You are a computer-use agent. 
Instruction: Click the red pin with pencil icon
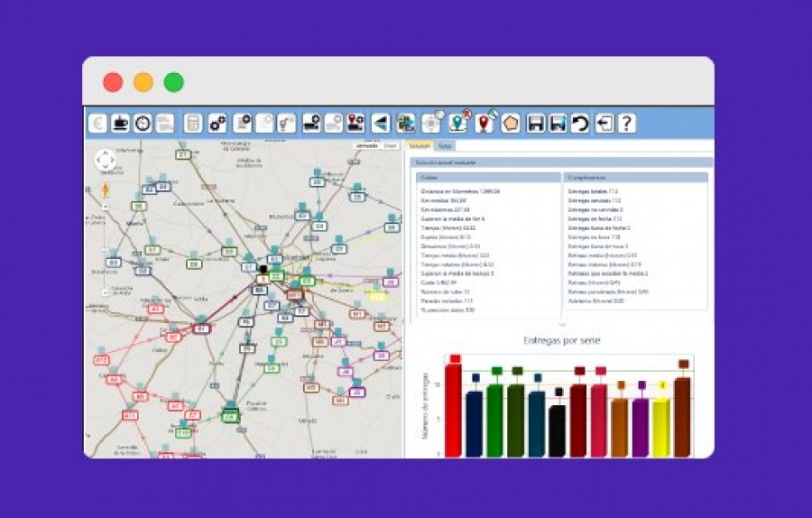[484, 123]
